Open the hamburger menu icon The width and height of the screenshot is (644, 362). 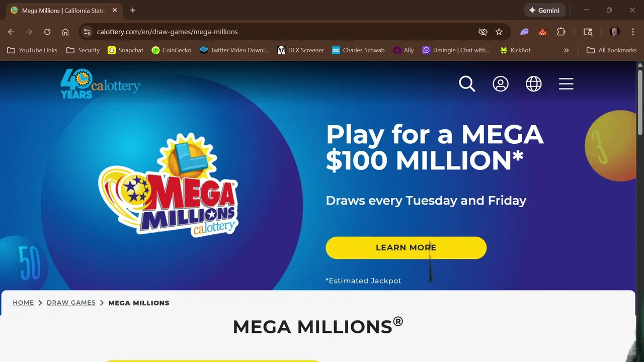tap(566, 84)
